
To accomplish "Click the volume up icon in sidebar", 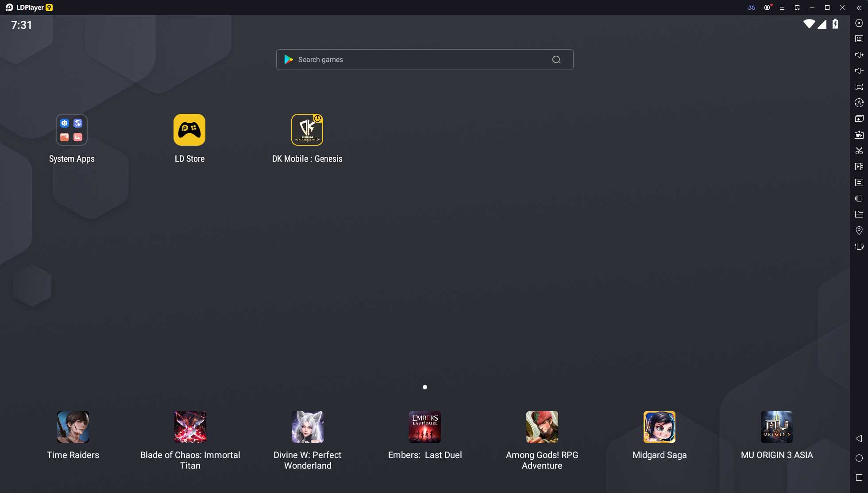I will 859,55.
